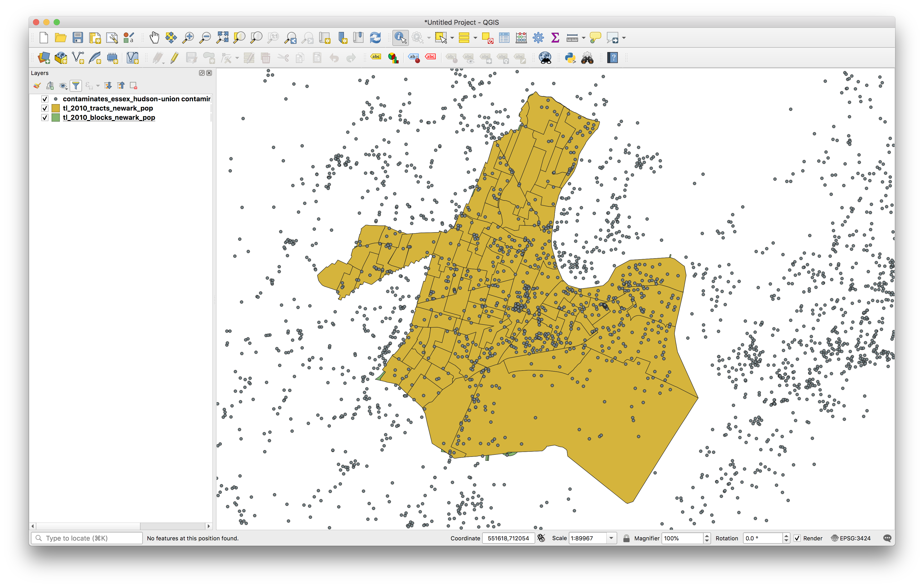
Task: Open the Scale dropdown arrow
Action: [x=611, y=538]
